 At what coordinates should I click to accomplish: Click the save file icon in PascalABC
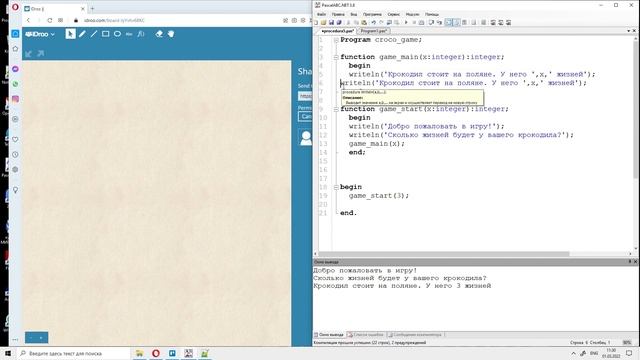(331, 22)
